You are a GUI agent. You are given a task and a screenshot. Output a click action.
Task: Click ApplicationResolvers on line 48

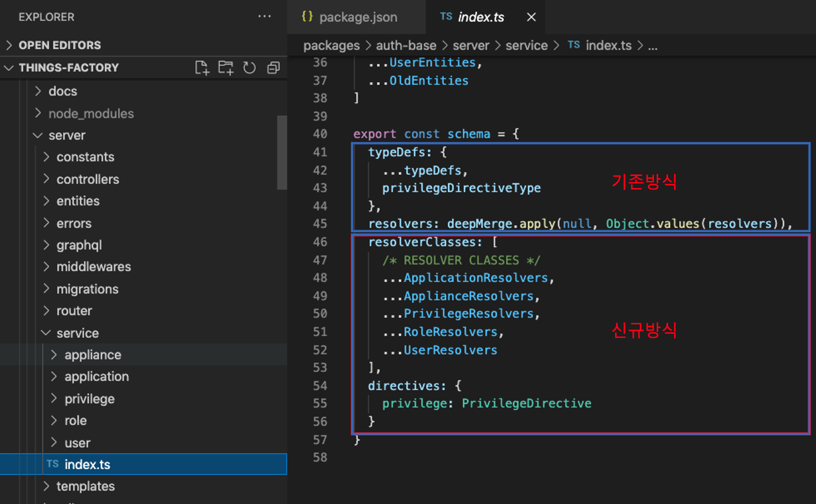click(475, 278)
